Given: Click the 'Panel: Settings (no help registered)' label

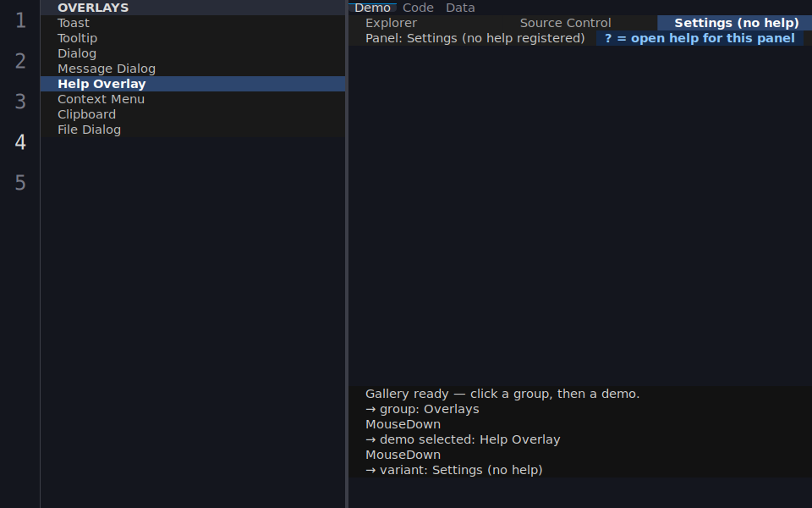Looking at the screenshot, I should pos(475,38).
